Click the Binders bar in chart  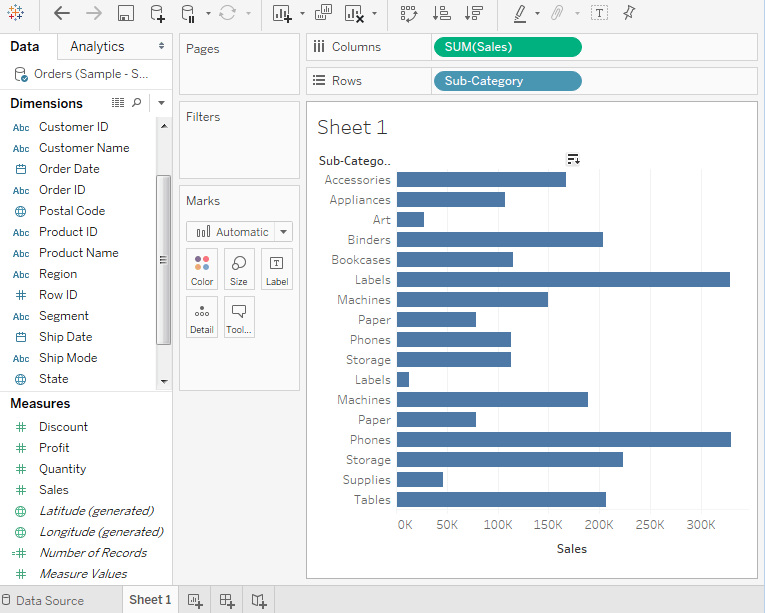pos(500,240)
